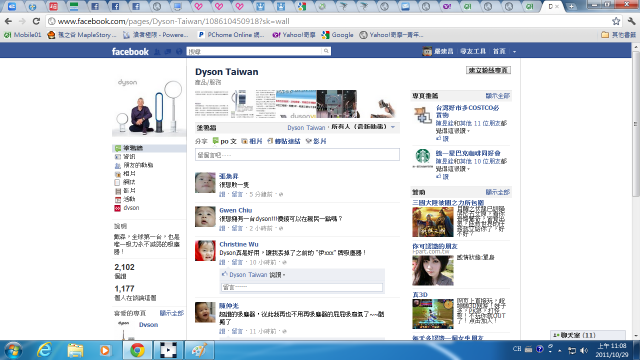640x360 pixels.
Task: Open new browser tab button
Action: click(x=571, y=6)
